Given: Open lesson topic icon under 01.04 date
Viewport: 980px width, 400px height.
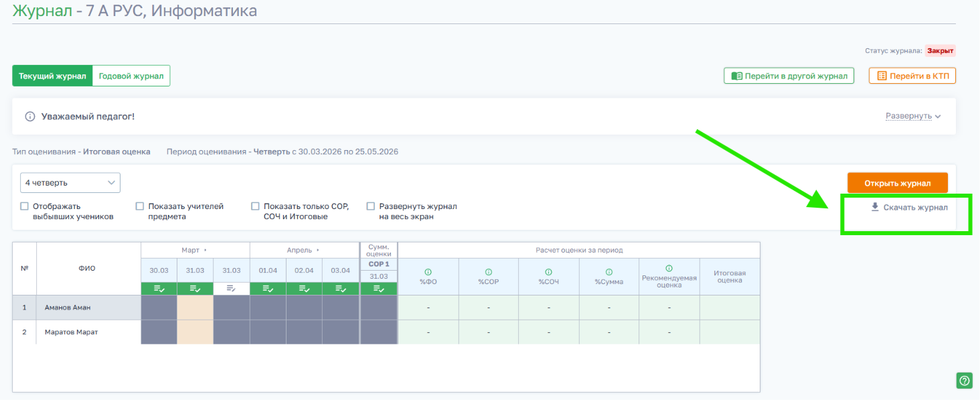Looking at the screenshot, I should [x=268, y=289].
